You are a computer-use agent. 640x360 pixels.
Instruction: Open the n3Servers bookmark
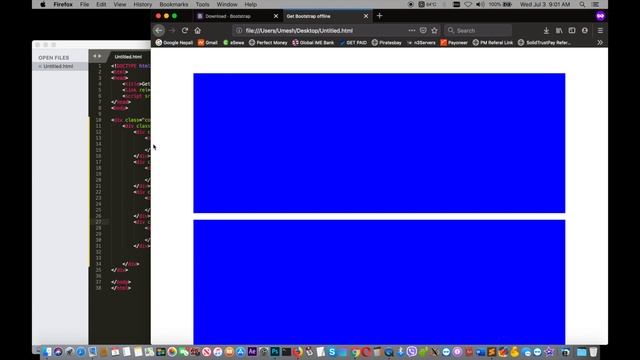click(421, 42)
